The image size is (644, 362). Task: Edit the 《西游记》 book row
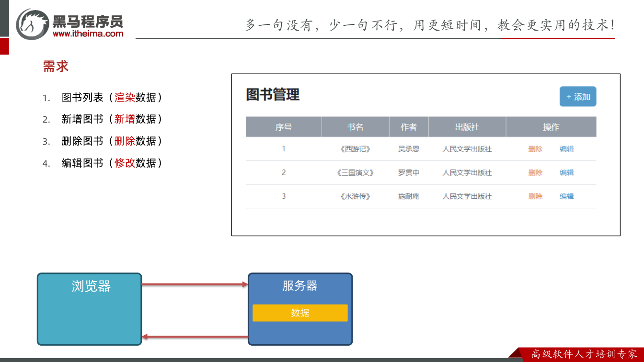tap(567, 149)
